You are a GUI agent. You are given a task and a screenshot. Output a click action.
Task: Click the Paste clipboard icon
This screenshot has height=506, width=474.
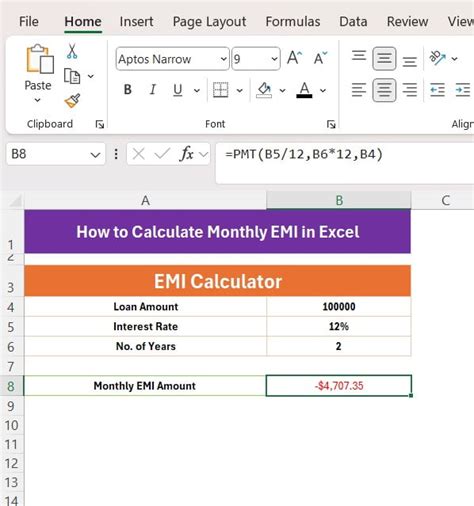click(x=40, y=59)
